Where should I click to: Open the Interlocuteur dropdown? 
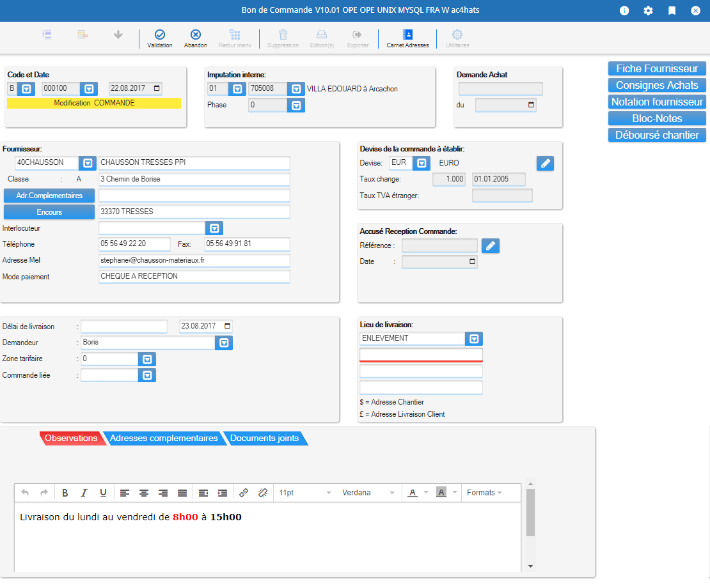pyautogui.click(x=214, y=228)
